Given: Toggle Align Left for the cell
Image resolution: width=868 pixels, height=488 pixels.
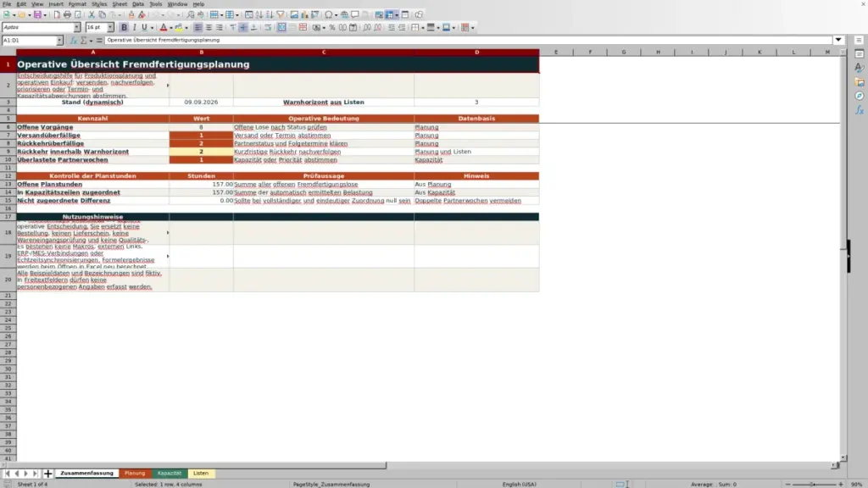Looking at the screenshot, I should tap(198, 28).
